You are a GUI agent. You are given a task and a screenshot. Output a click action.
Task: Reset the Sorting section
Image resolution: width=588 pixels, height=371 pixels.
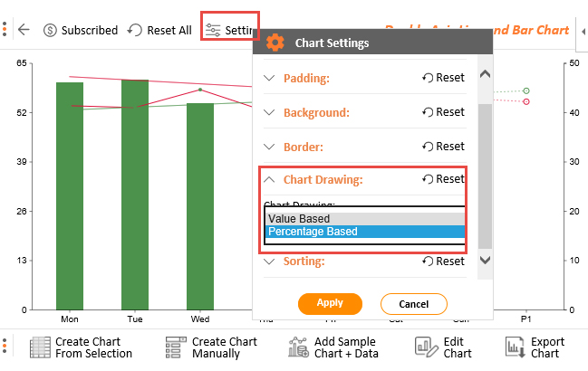443,262
